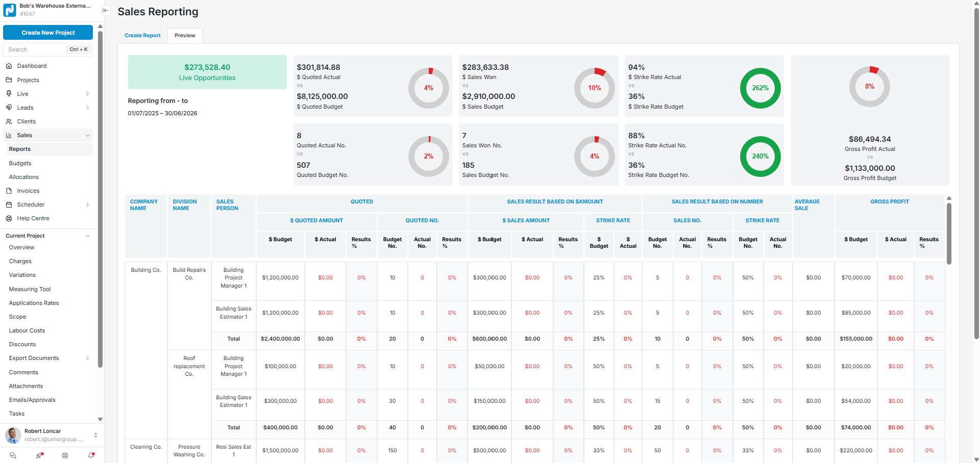Click the Help Centre icon
The image size is (980, 463).
9,218
